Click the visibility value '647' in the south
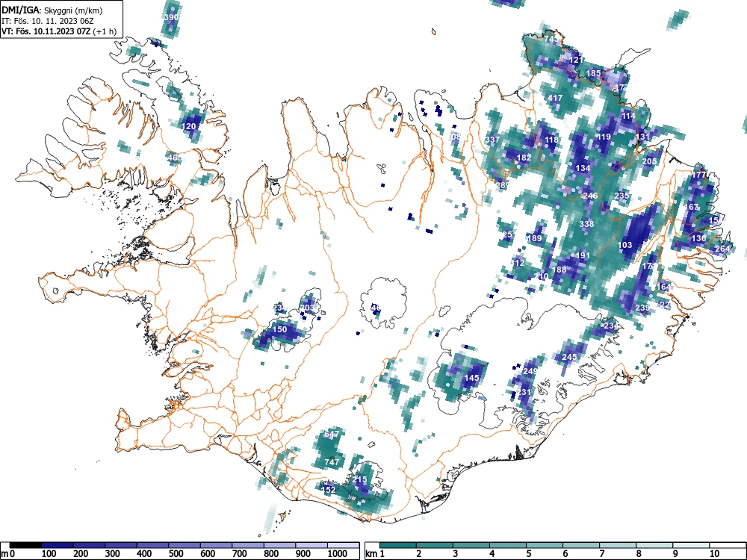This screenshot has height=560, width=747. point(332,435)
